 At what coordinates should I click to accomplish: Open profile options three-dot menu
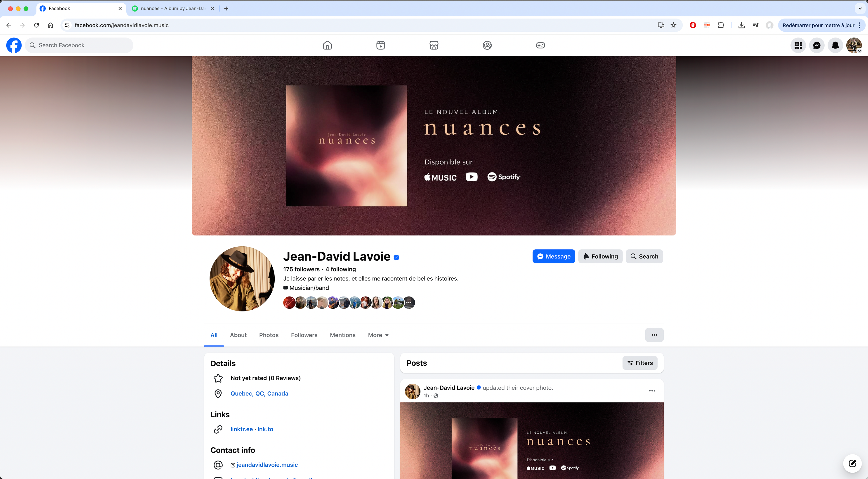[654, 335]
